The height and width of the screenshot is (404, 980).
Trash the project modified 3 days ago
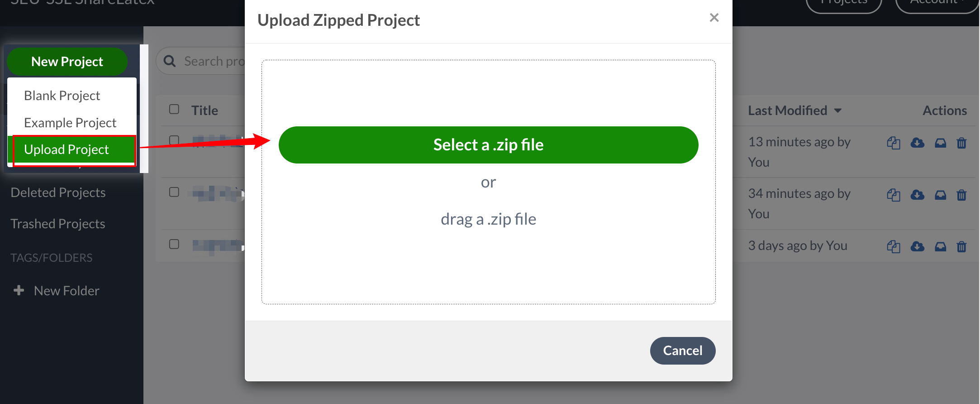click(x=961, y=246)
